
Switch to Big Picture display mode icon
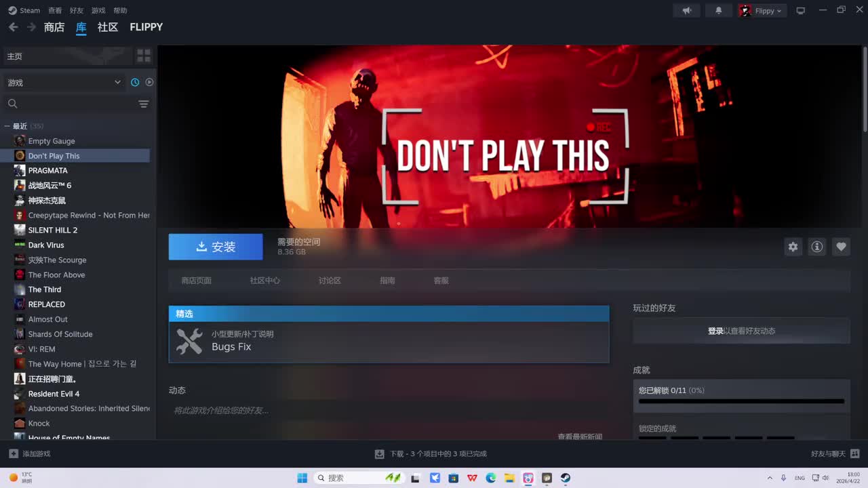coord(801,10)
